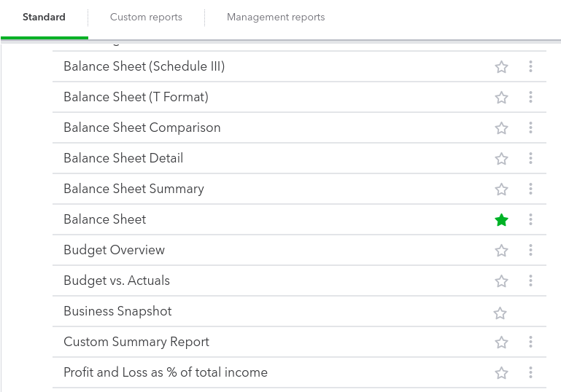561x392 pixels.
Task: Select the Standard reports tab
Action: point(44,17)
